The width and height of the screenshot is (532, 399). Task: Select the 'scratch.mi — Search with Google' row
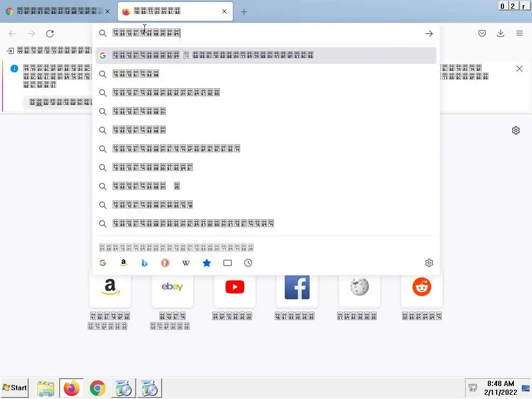[x=265, y=55]
